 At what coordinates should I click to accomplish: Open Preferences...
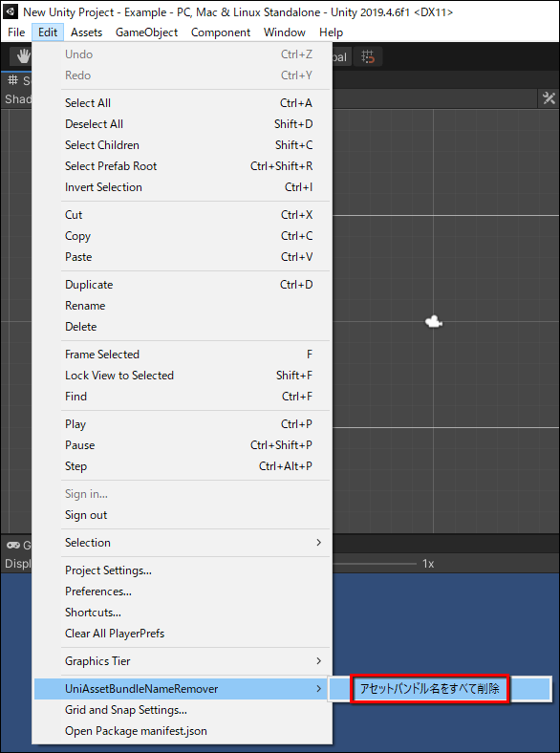182,592
